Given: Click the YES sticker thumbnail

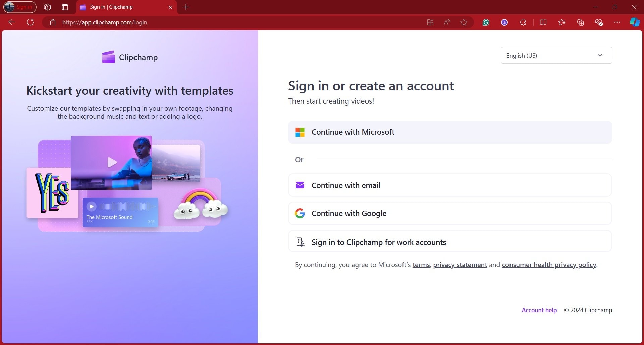Looking at the screenshot, I should [52, 193].
